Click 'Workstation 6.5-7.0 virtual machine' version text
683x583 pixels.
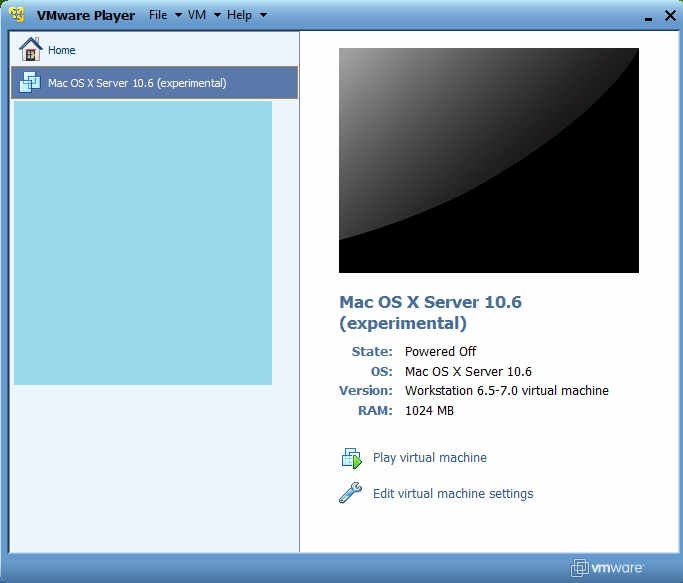(x=507, y=390)
